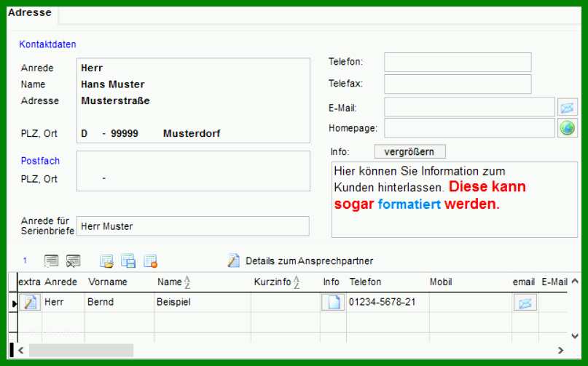Click the grid vertical scroll down arrow

[574, 335]
